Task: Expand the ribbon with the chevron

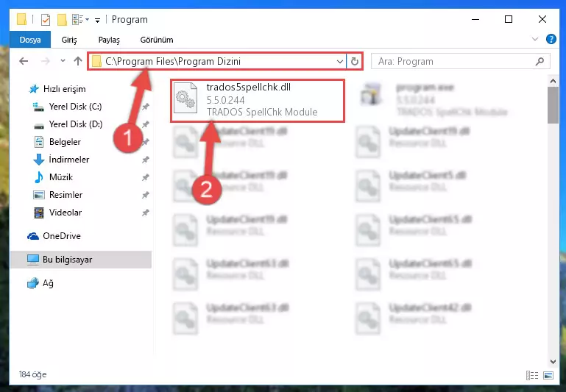Action: point(535,39)
